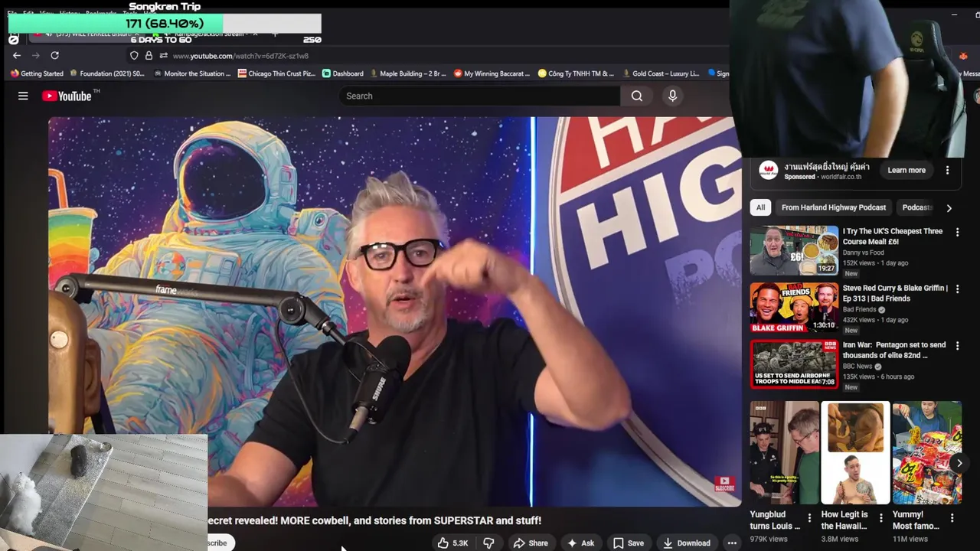Open How Legit is the Hawaii short
The height and width of the screenshot is (551, 980).
pyautogui.click(x=854, y=452)
